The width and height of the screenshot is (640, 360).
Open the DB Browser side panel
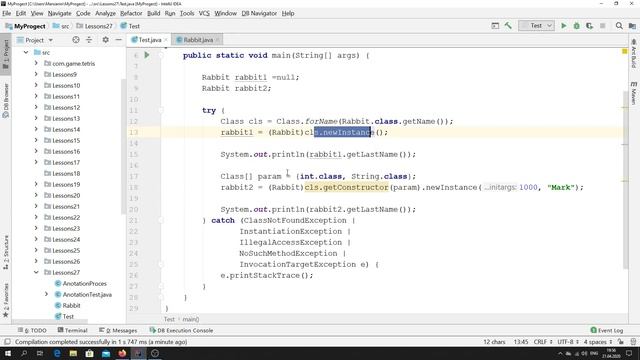point(6,101)
